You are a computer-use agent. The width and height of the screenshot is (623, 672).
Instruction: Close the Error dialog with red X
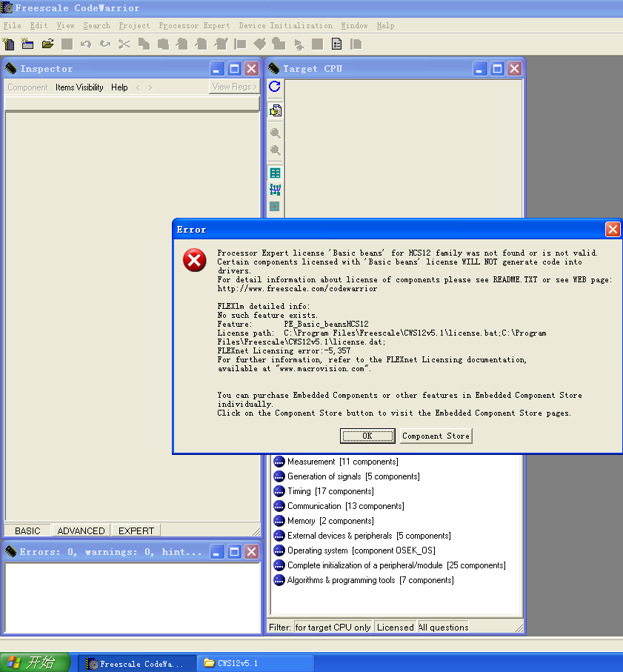(x=613, y=230)
